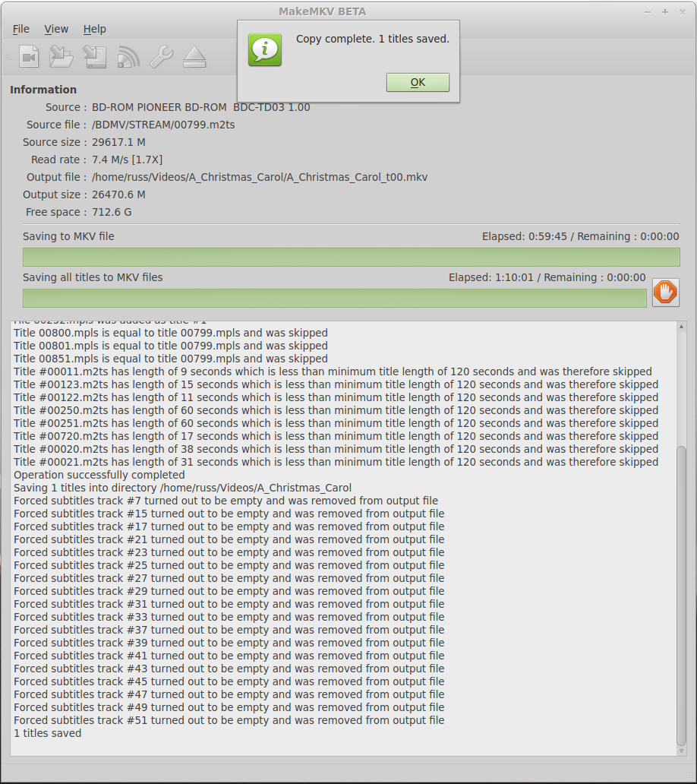Click the orange stop hand button

pos(666,292)
